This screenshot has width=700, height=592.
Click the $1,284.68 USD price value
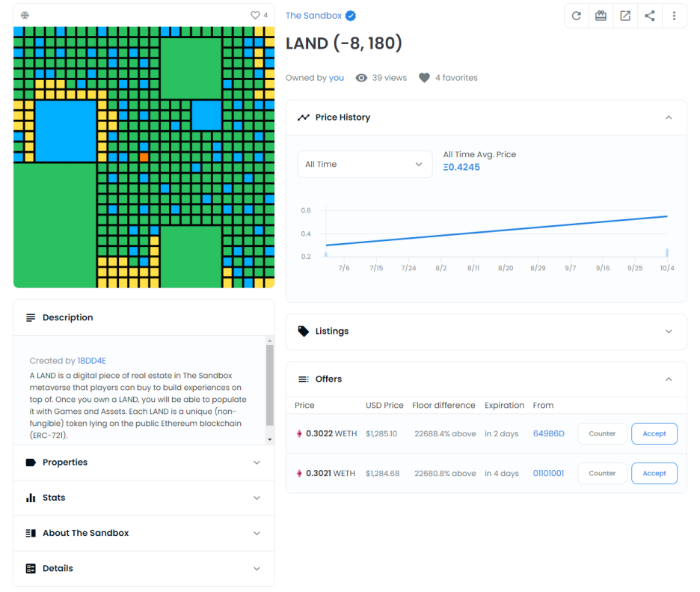point(383,474)
